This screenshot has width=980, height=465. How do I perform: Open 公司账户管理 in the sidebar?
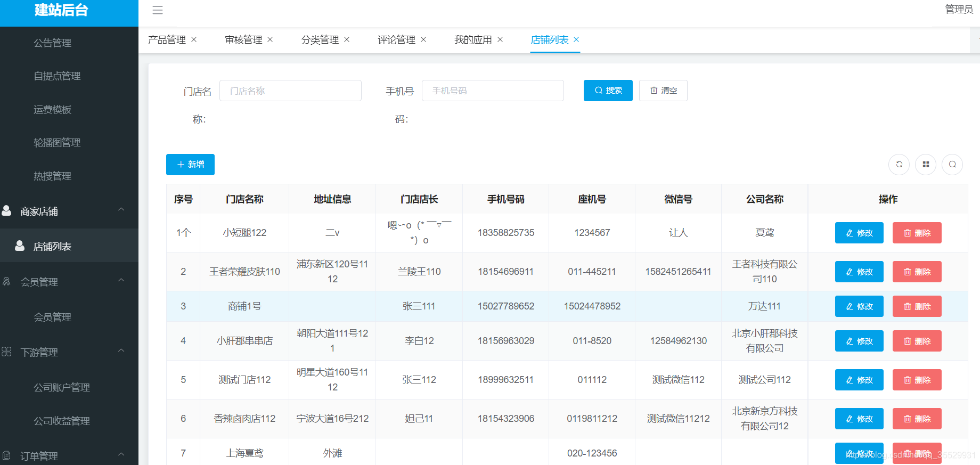[62, 387]
